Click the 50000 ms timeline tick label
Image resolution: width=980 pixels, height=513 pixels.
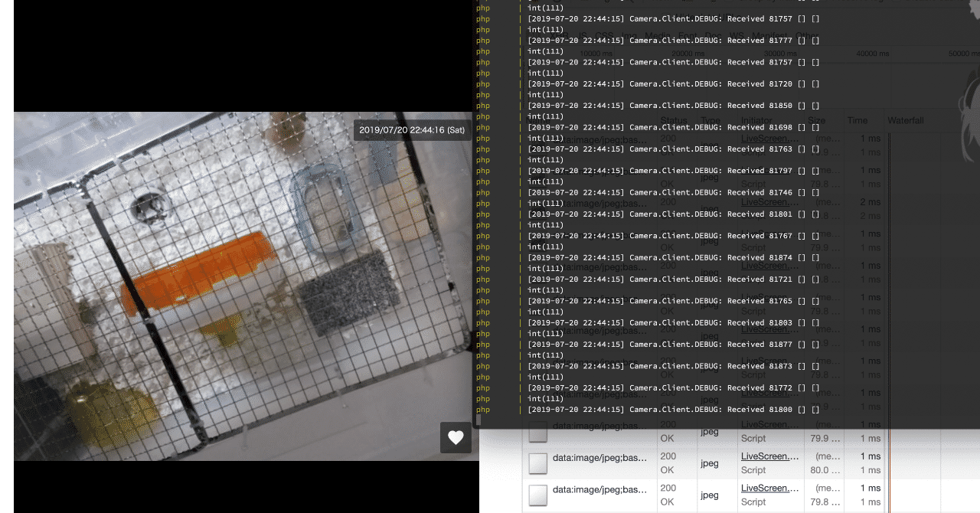tap(965, 54)
